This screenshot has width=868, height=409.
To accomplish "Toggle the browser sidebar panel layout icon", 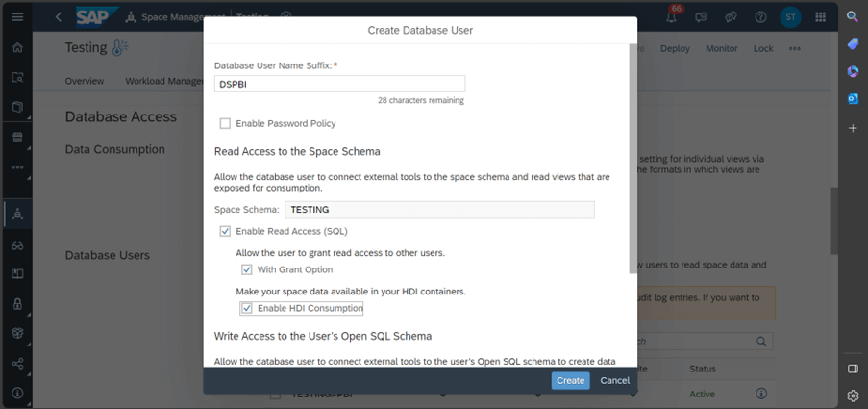I will click(x=853, y=369).
